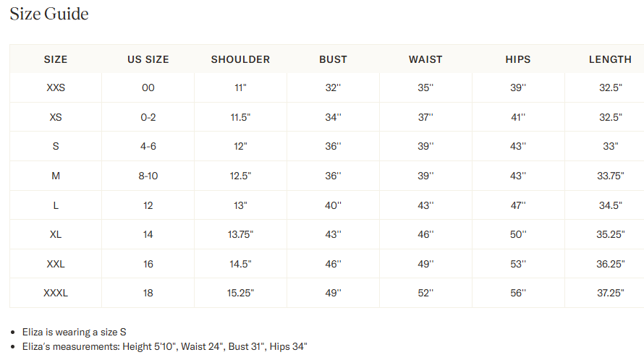Screen dimensions: 644x360
Task: Click the M row 12.5" shoulder value
Action: 241,176
